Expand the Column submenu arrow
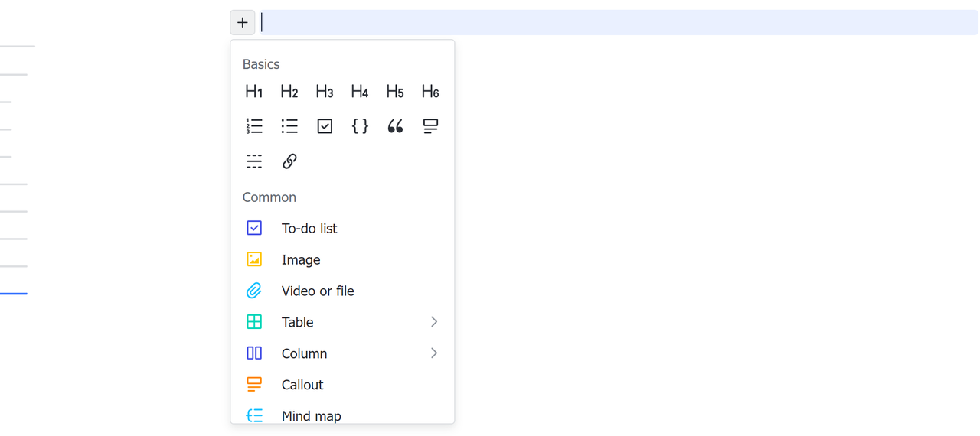The height and width of the screenshot is (436, 980). coord(434,353)
